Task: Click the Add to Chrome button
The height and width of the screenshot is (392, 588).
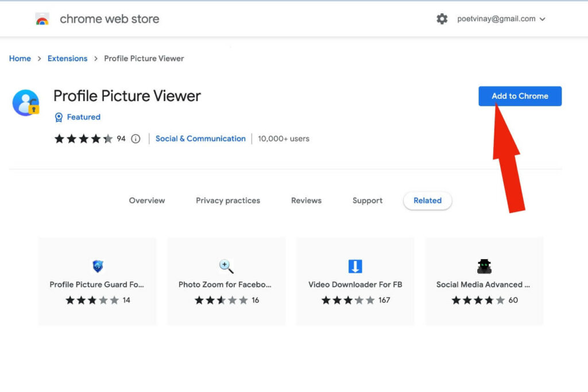Action: click(520, 96)
